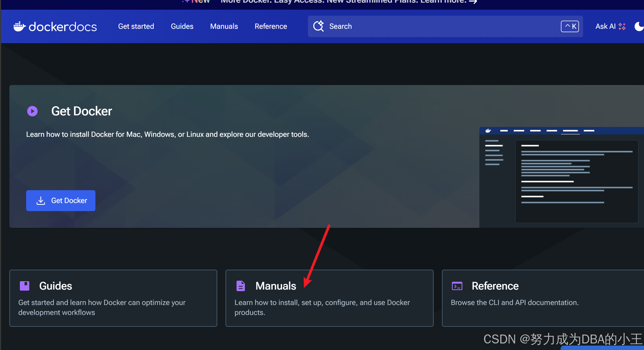Viewport: 644px width, 350px height.
Task: Open the Reference card description text
Action: [x=515, y=302]
